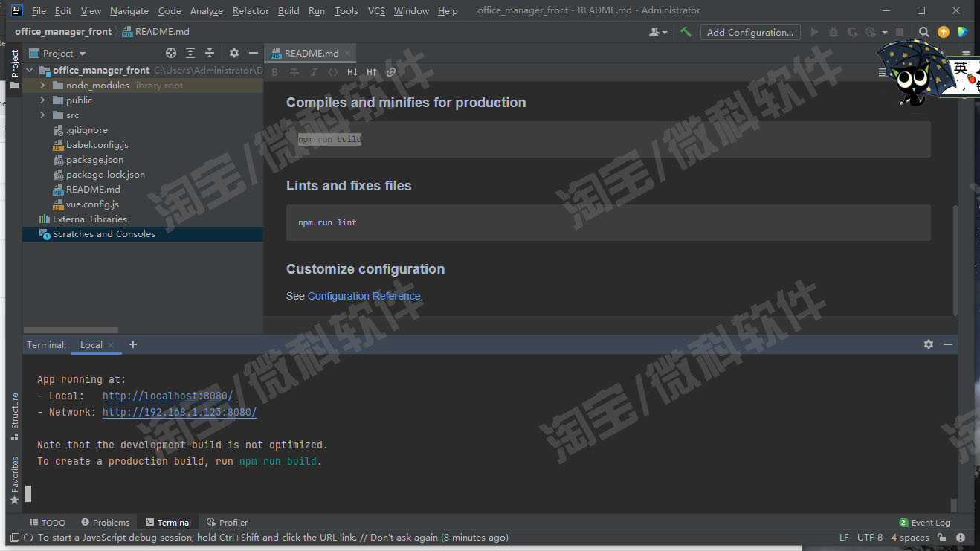
Task: Click the Debug bug icon
Action: 834,32
